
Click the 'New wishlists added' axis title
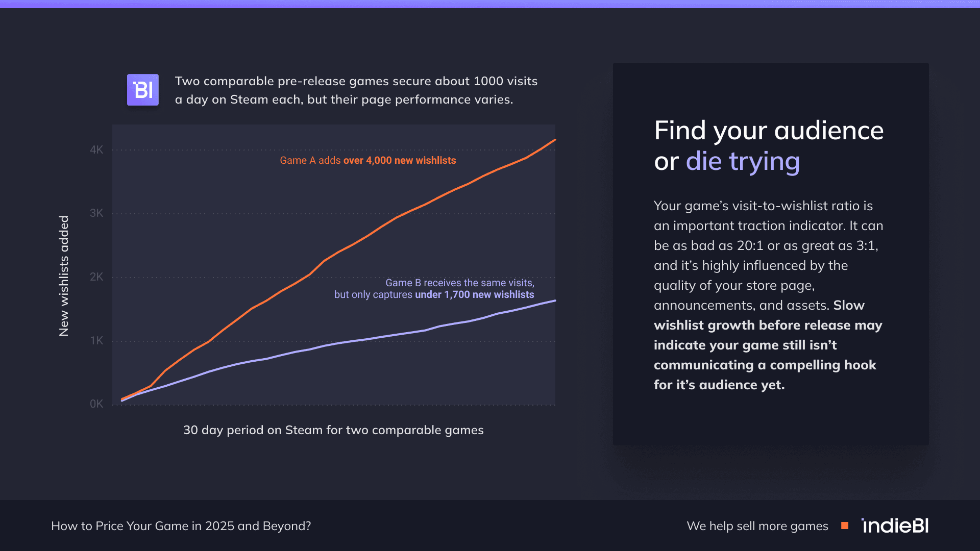(64, 276)
